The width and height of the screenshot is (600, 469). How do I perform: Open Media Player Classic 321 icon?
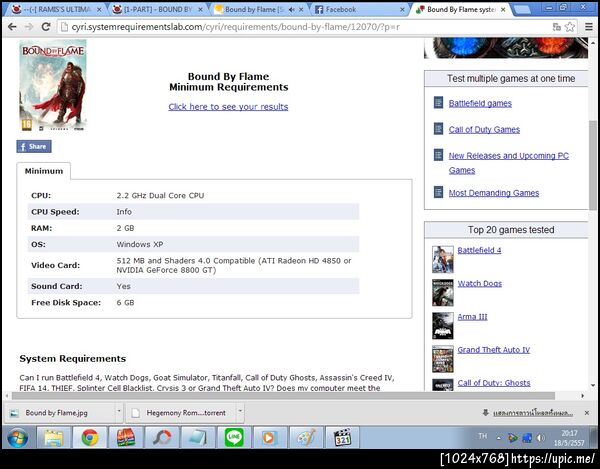click(342, 437)
